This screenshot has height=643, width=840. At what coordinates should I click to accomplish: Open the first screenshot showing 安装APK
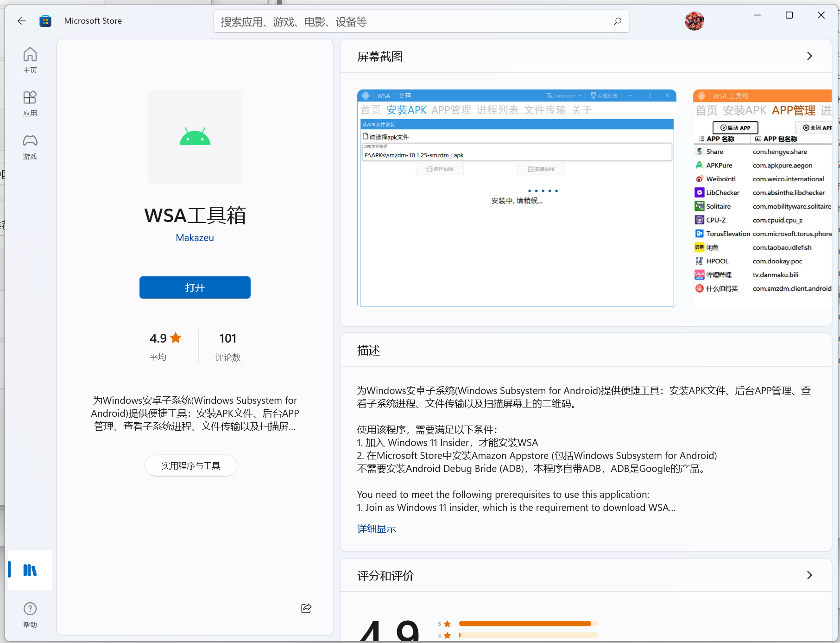pos(517,199)
